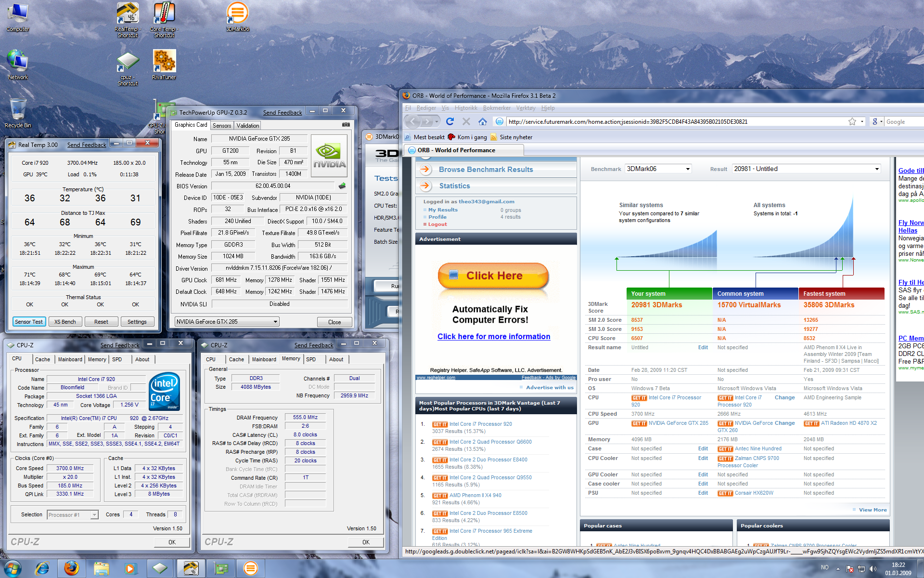
Task: Open Windows Explorer folder on the taskbar
Action: [101, 569]
